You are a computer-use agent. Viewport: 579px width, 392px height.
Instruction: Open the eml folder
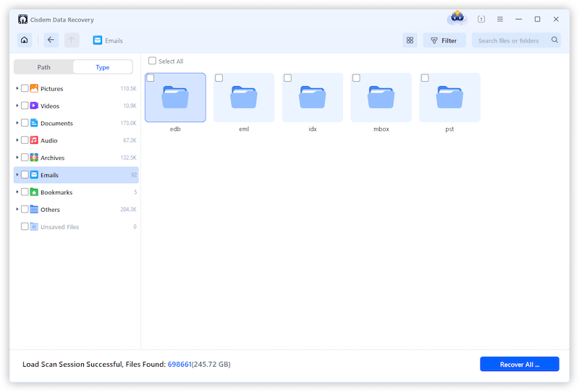[x=244, y=98]
